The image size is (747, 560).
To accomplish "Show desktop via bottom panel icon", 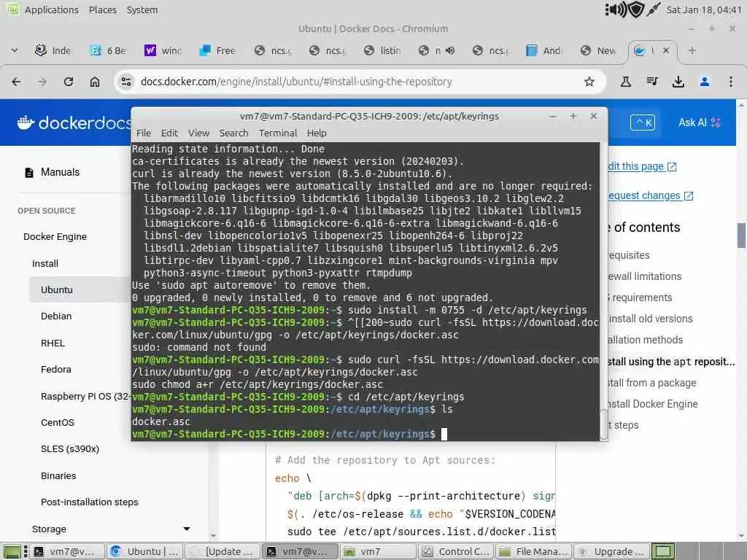I will point(12,552).
